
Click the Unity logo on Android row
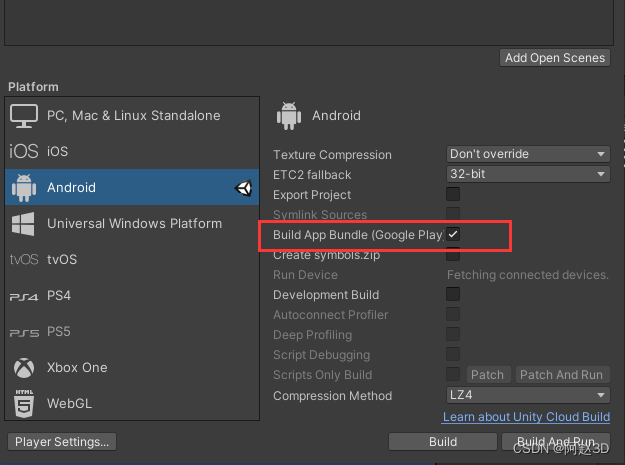point(244,188)
